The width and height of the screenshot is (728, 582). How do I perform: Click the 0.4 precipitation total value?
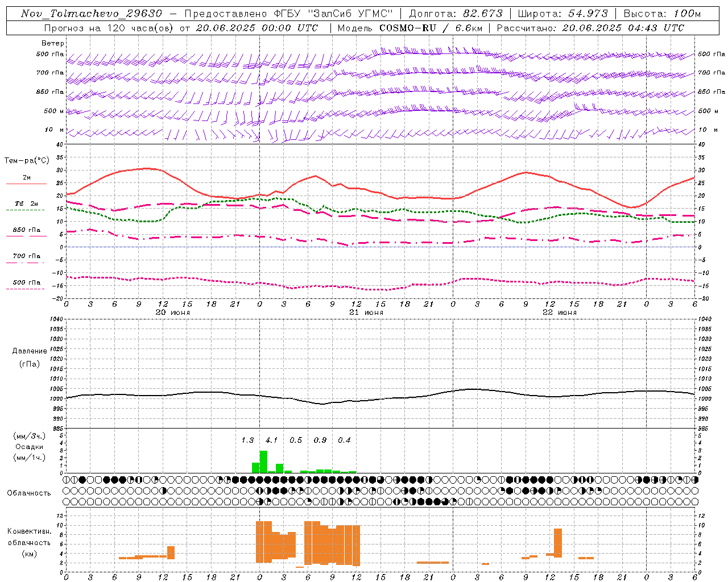(x=344, y=440)
